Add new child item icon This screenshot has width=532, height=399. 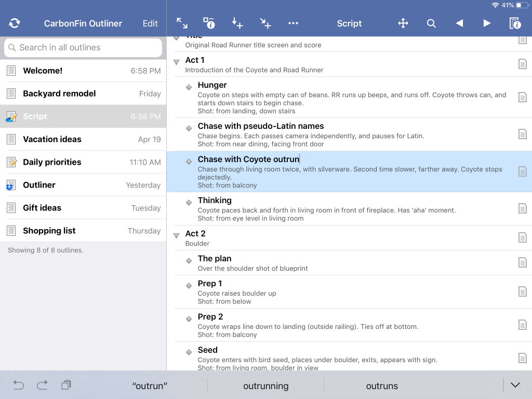(265, 23)
